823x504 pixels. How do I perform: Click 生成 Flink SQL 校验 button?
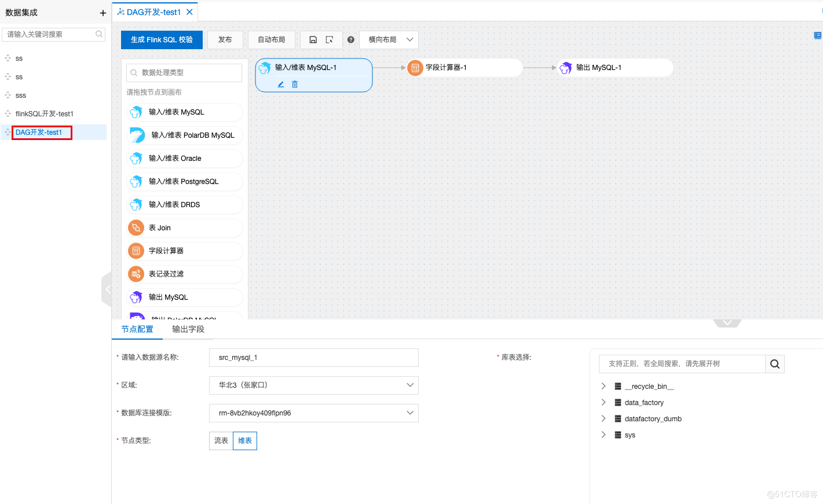click(162, 40)
